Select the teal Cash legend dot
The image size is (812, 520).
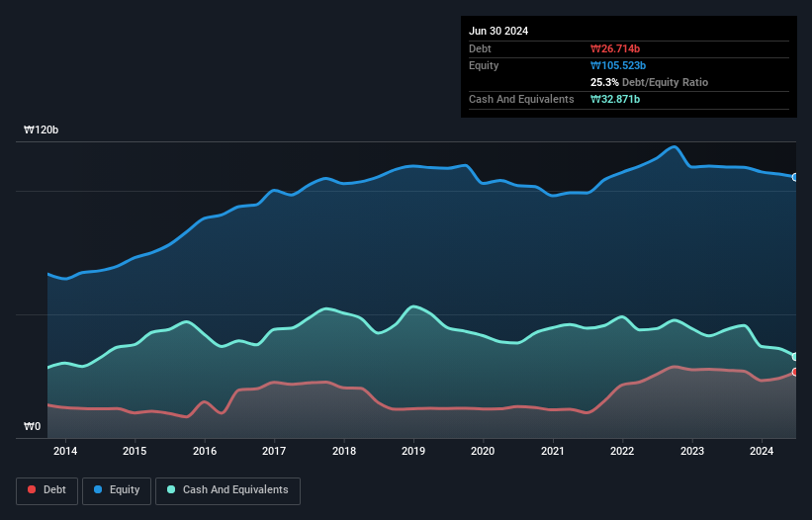(171, 489)
